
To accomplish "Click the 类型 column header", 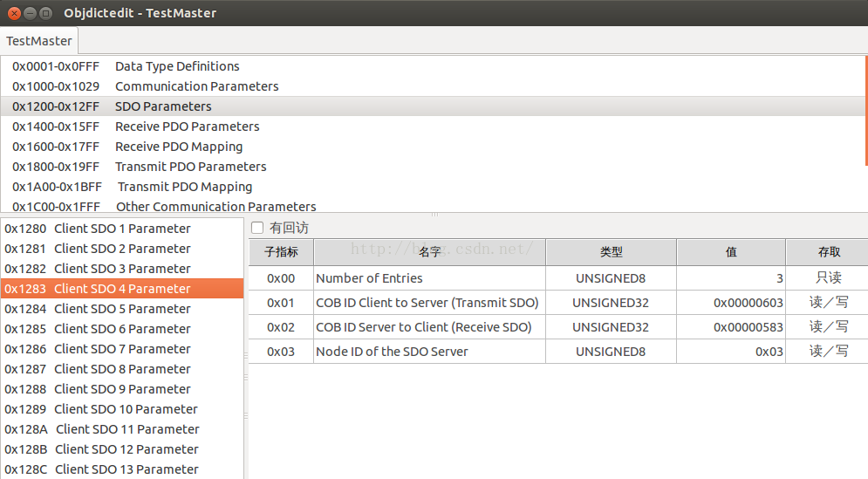I will pyautogui.click(x=612, y=252).
